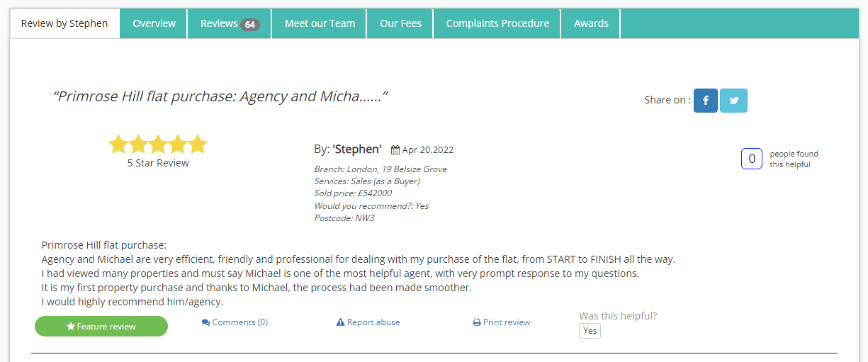The height and width of the screenshot is (362, 868).
Task: Select the Review by Stephen tab
Action: click(x=64, y=23)
